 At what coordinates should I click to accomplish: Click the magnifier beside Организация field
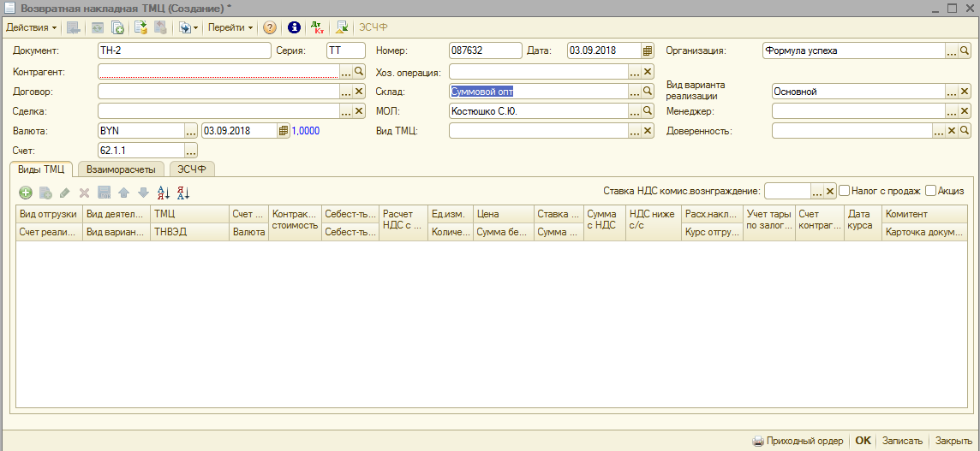[965, 50]
